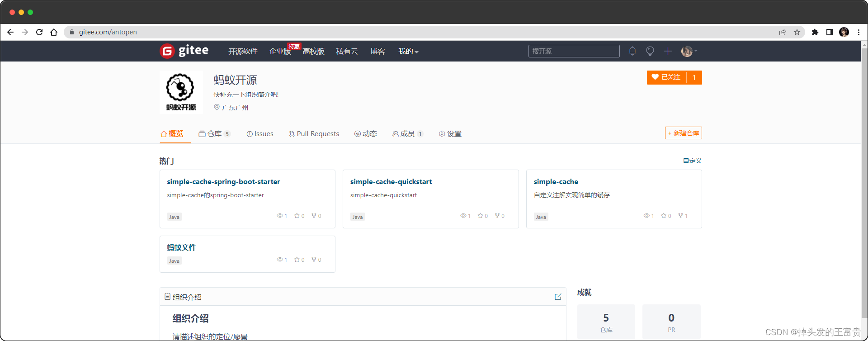Click the 自定义 link
This screenshot has width=868, height=341.
point(692,161)
